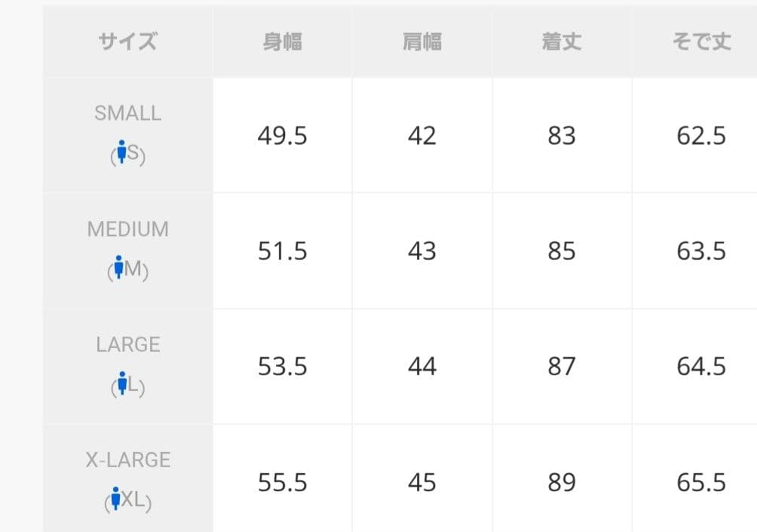Click the 49.5 body width cell

(x=282, y=136)
